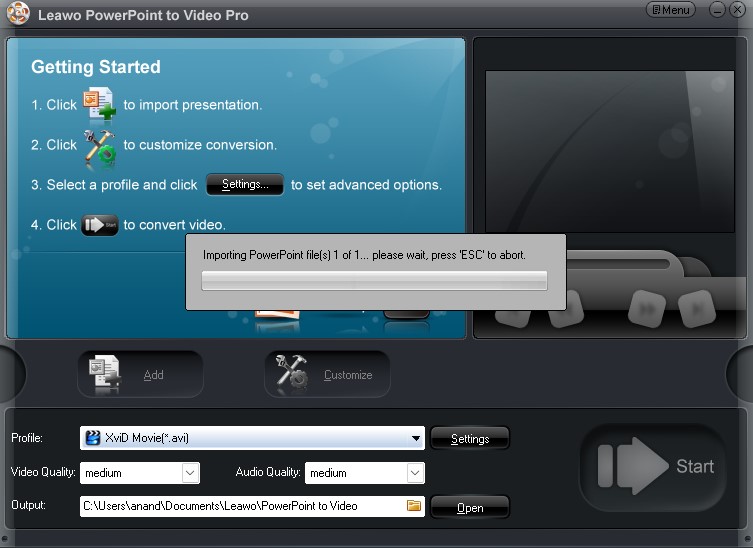Viewport: 753px width, 548px height.
Task: Click the customize conversion tools icon in step 2
Action: click(x=99, y=146)
